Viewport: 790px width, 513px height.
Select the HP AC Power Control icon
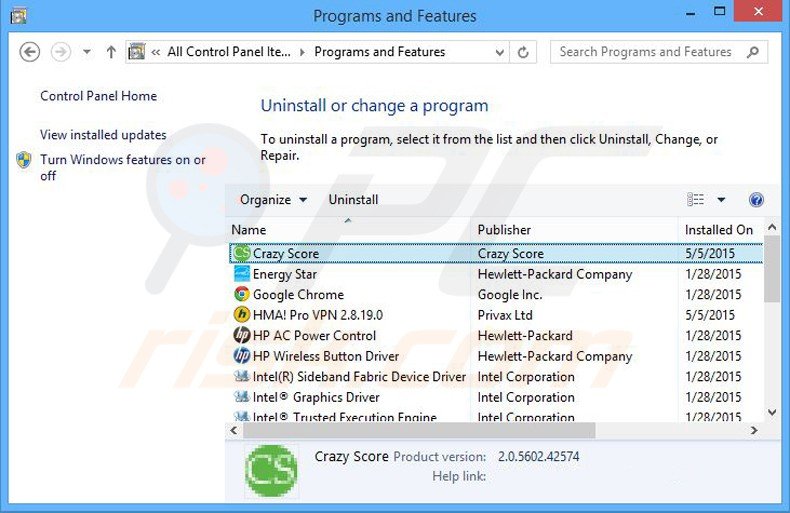[x=242, y=335]
